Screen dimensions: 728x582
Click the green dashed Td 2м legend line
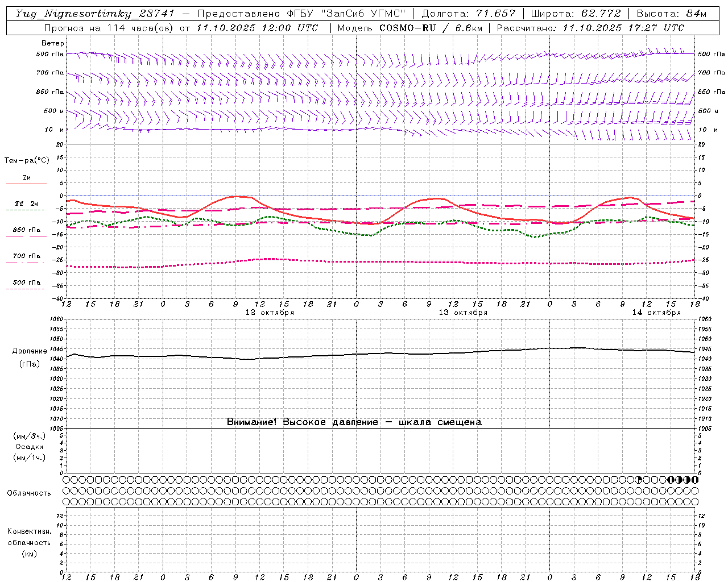(x=25, y=210)
